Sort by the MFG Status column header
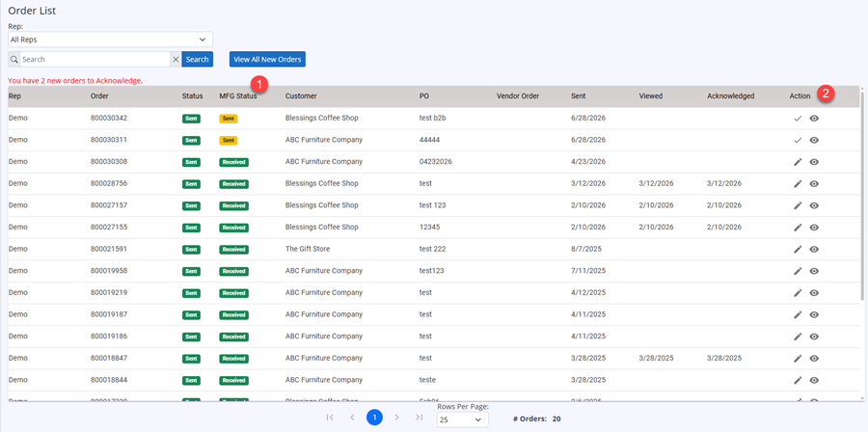The height and width of the screenshot is (432, 868). [x=238, y=96]
